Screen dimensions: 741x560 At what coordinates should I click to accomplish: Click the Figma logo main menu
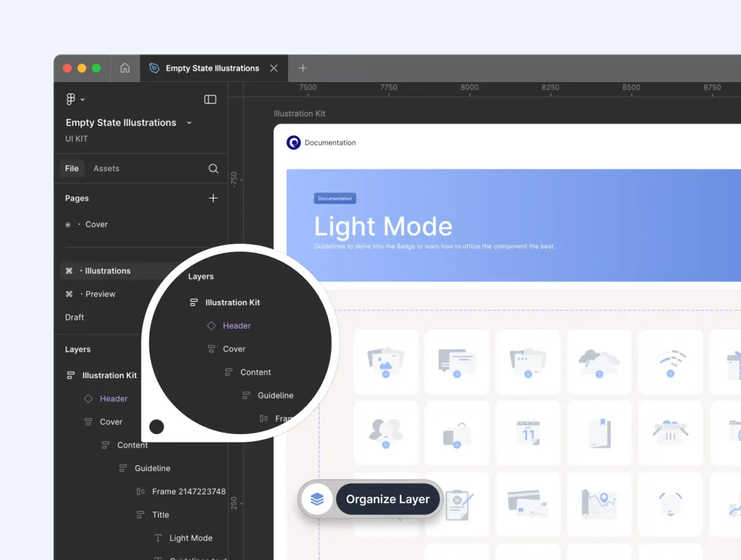(71, 100)
